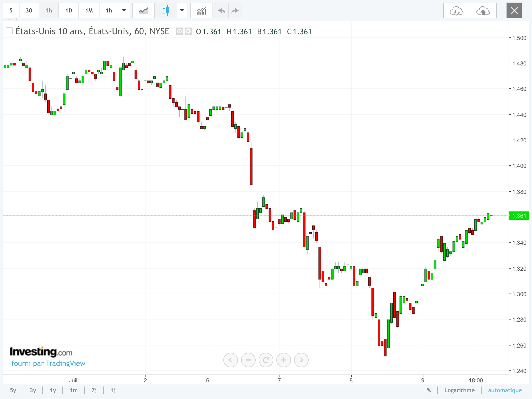Screen dimensions: 532x399
Task: Click the redo arrow
Action: (x=235, y=11)
